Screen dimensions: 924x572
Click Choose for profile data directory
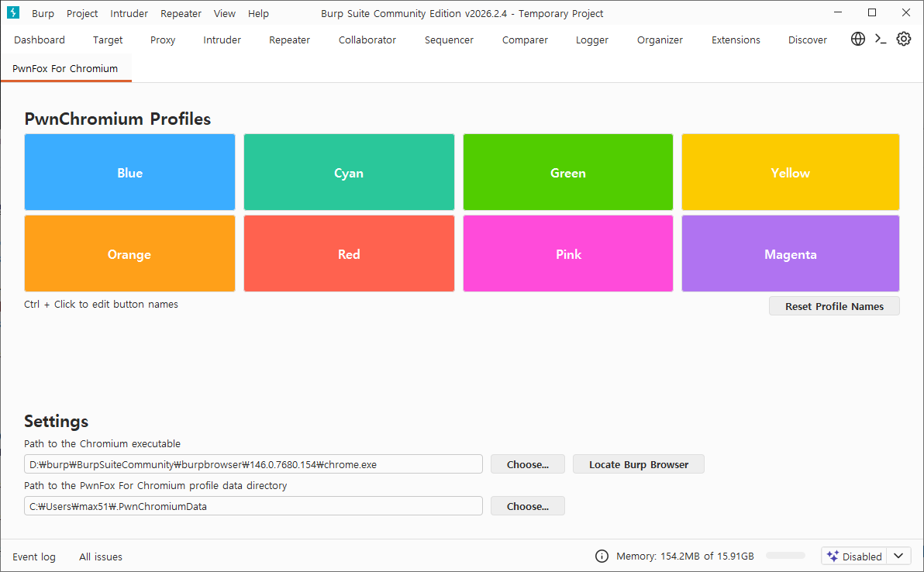pyautogui.click(x=527, y=506)
